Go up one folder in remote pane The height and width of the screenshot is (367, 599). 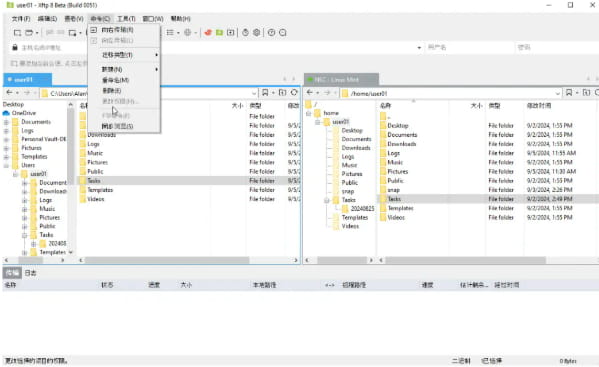(x=586, y=92)
